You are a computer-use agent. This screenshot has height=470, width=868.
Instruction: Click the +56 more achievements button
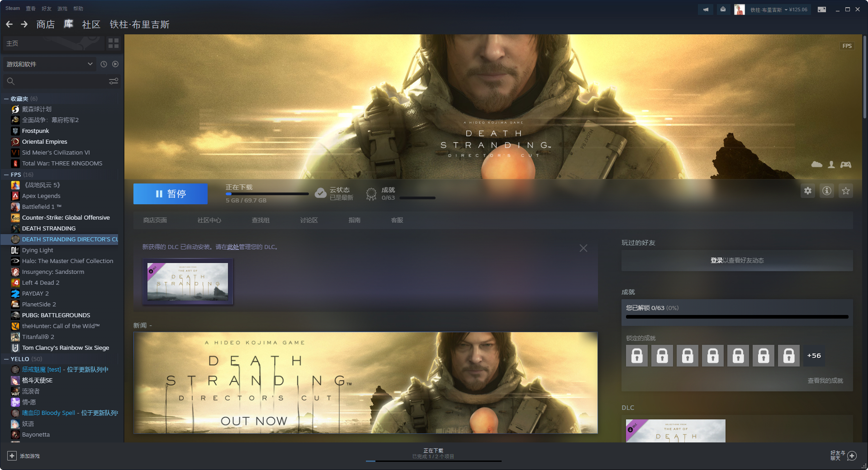(x=814, y=356)
